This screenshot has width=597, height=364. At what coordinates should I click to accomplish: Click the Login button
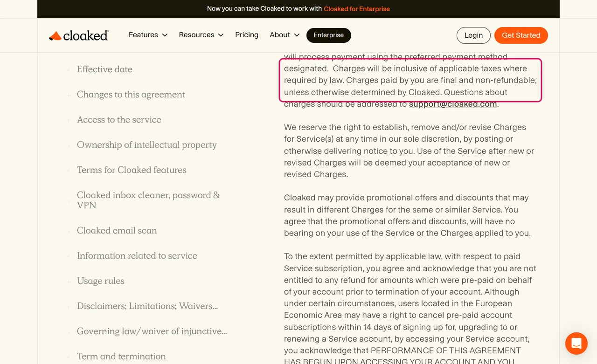pos(473,35)
